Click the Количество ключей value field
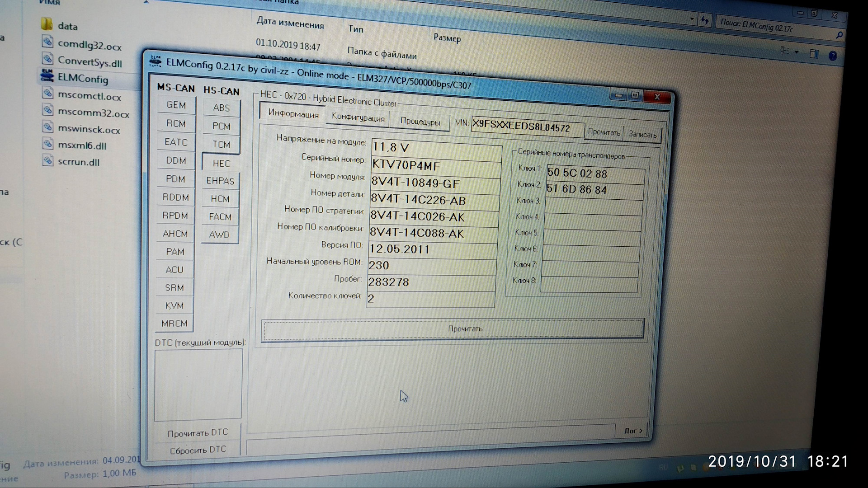868x488 pixels. point(431,299)
